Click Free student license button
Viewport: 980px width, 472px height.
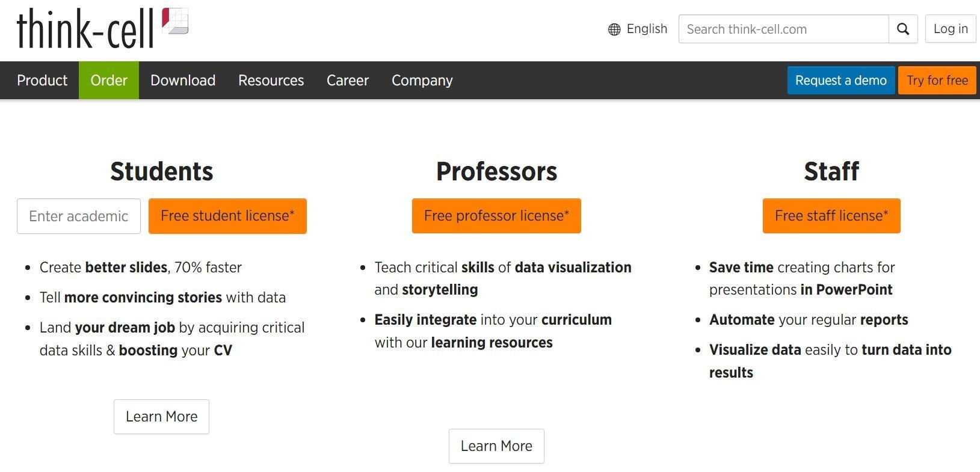(x=227, y=216)
